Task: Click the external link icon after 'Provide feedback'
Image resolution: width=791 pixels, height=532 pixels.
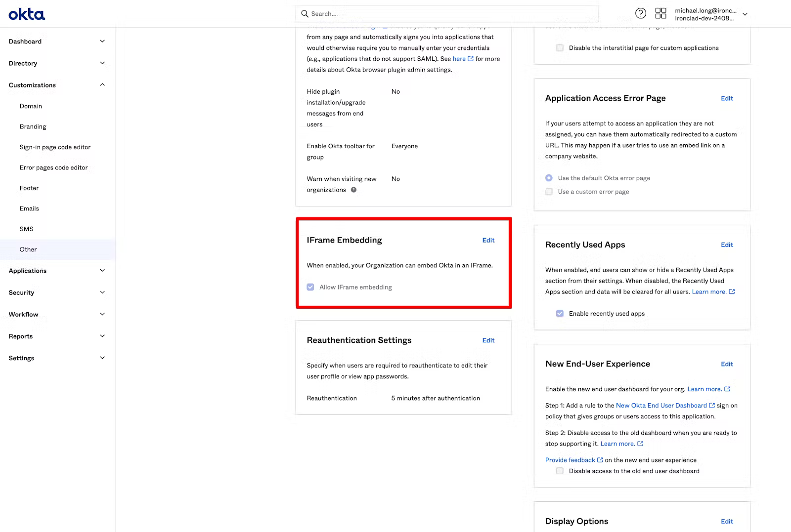Action: (x=600, y=460)
